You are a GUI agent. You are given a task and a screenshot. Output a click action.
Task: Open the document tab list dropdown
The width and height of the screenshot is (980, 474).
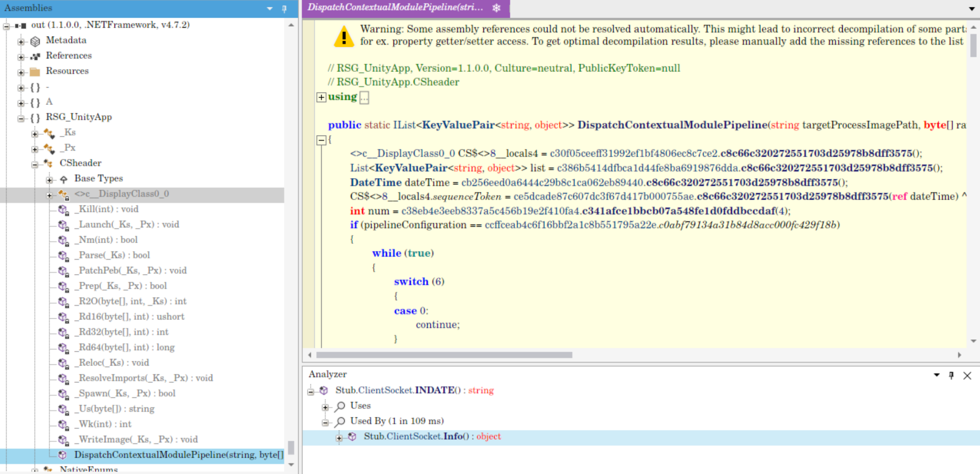coord(972,9)
